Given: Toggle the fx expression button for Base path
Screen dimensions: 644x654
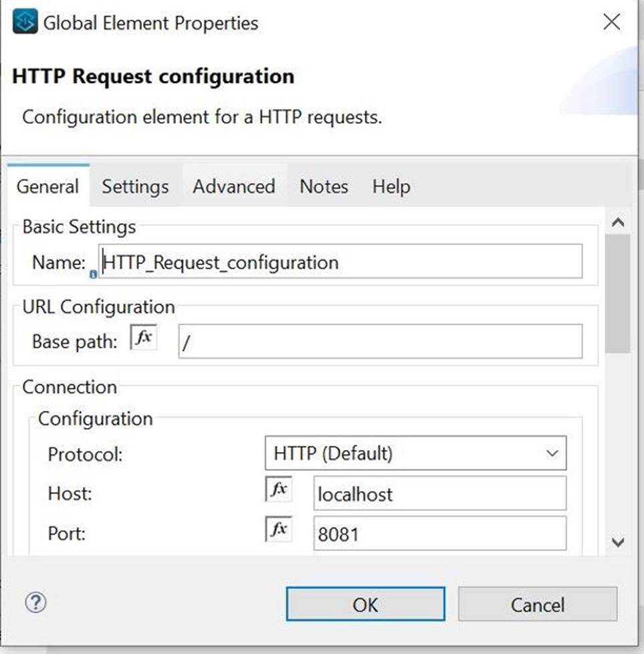Looking at the screenshot, I should coord(143,338).
